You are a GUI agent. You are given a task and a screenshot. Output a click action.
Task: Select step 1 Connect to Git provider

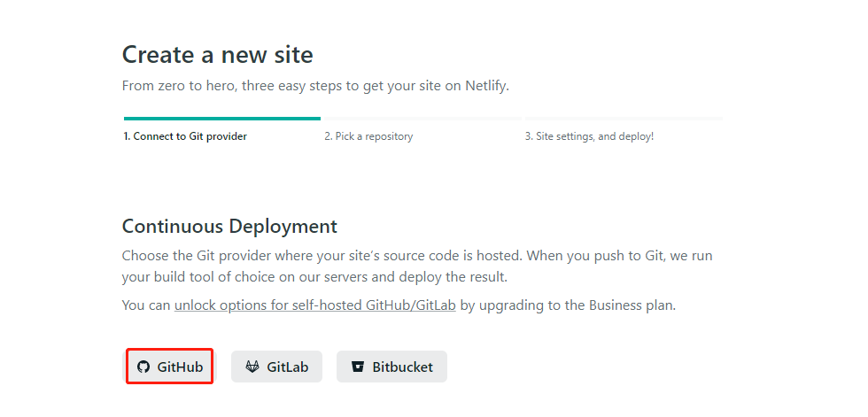coord(185,136)
